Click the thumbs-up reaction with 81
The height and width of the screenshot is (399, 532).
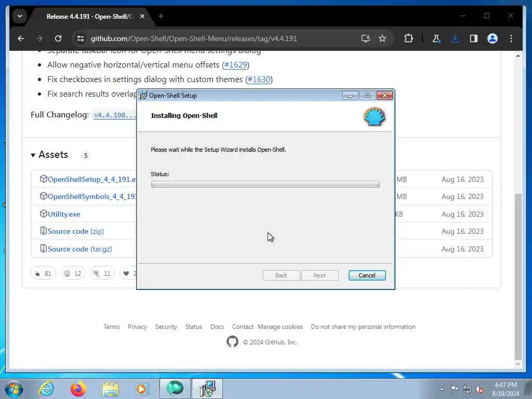click(43, 273)
